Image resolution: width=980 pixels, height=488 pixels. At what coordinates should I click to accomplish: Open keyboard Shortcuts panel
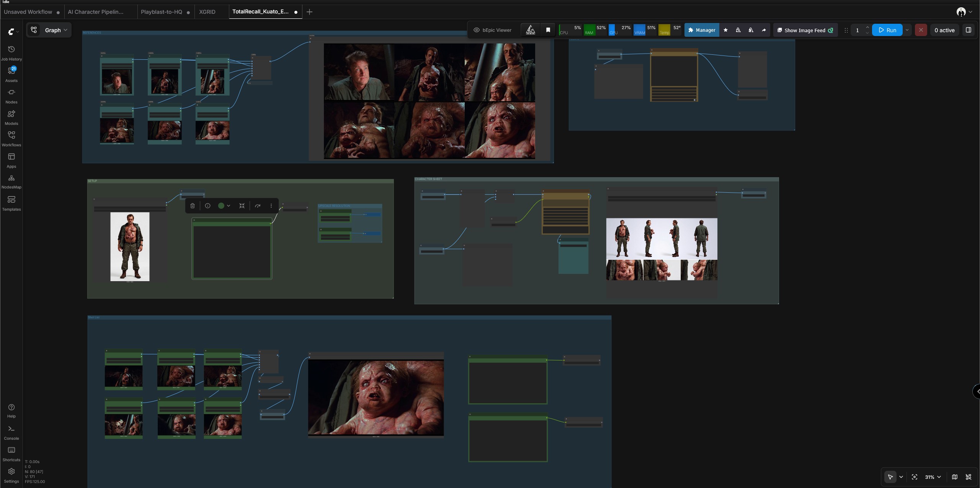(x=11, y=454)
